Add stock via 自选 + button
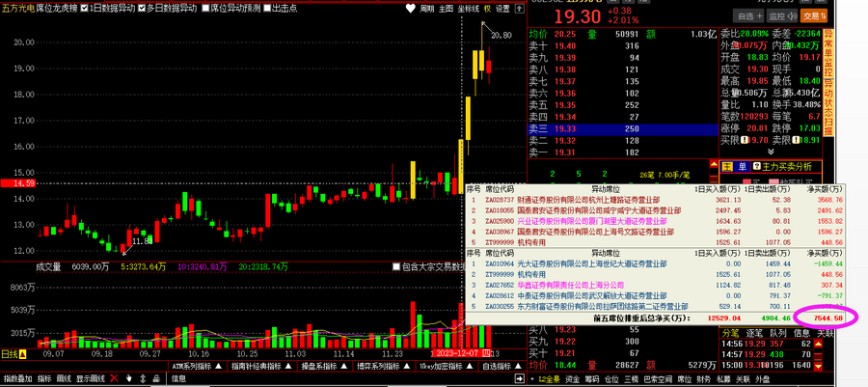Viewport: 868px width, 387px height. [748, 16]
